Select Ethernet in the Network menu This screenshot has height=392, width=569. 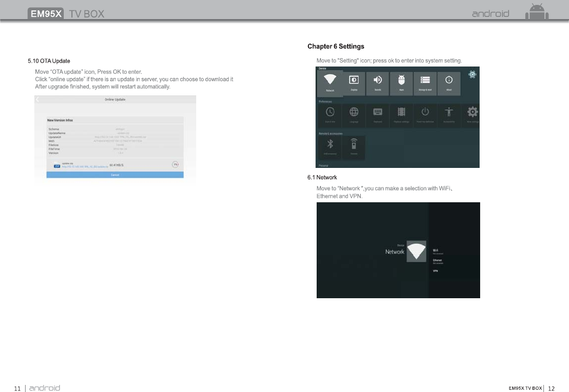[x=438, y=261]
